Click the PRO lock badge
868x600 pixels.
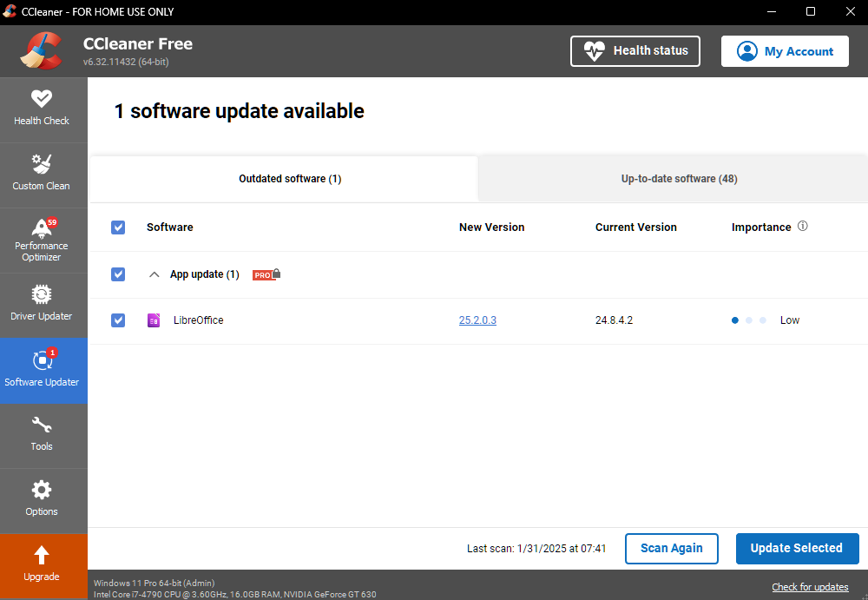pyautogui.click(x=266, y=274)
